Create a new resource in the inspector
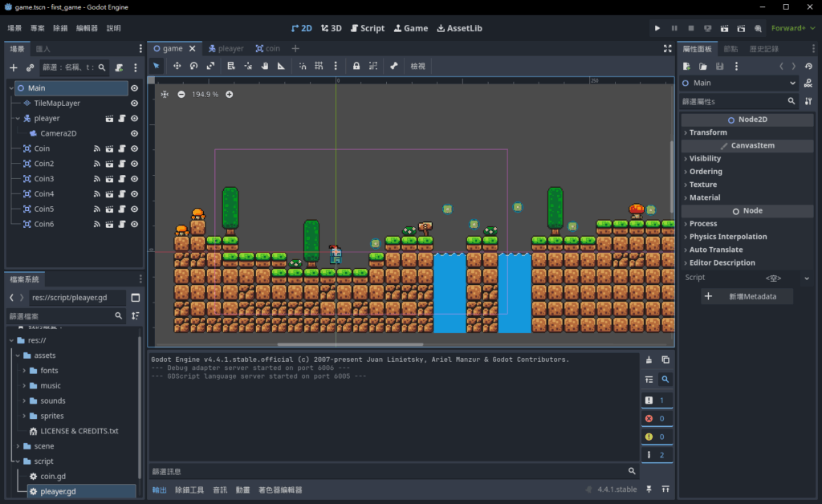 click(687, 67)
